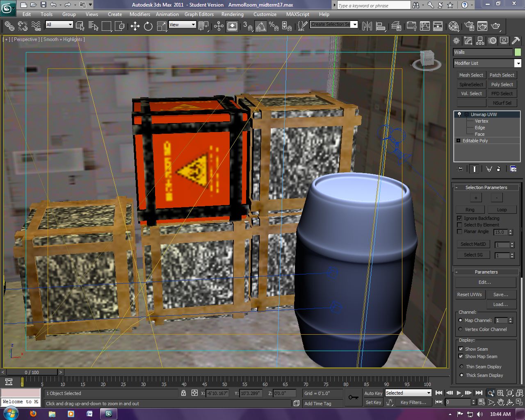The width and height of the screenshot is (525, 420).
Task: Click the Auto Key button
Action: [373, 393]
